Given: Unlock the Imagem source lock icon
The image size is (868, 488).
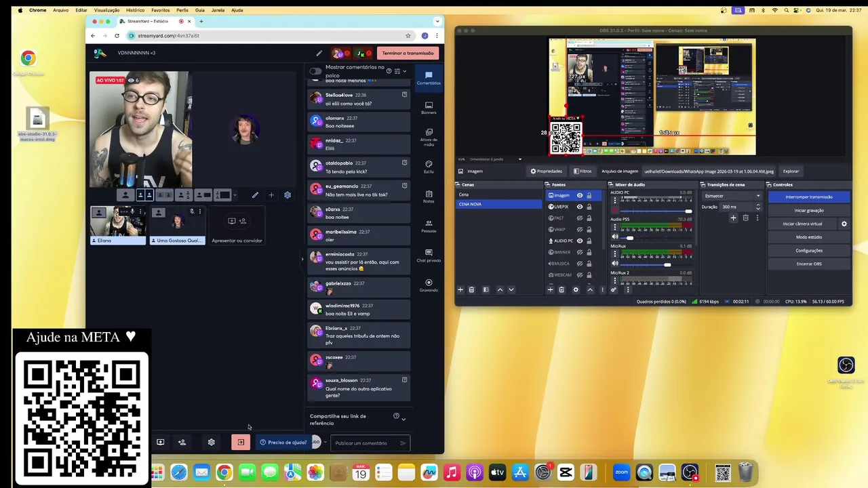Looking at the screenshot, I should pyautogui.click(x=589, y=195).
